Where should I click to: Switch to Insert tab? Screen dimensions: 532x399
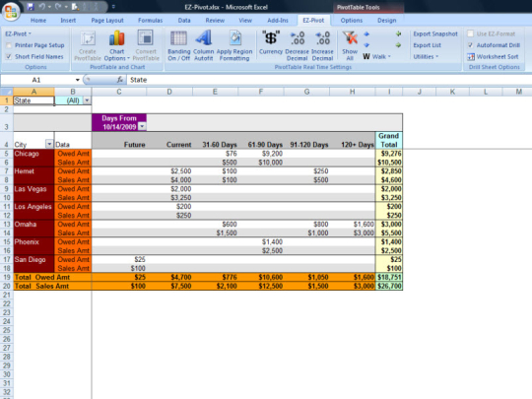tap(68, 21)
